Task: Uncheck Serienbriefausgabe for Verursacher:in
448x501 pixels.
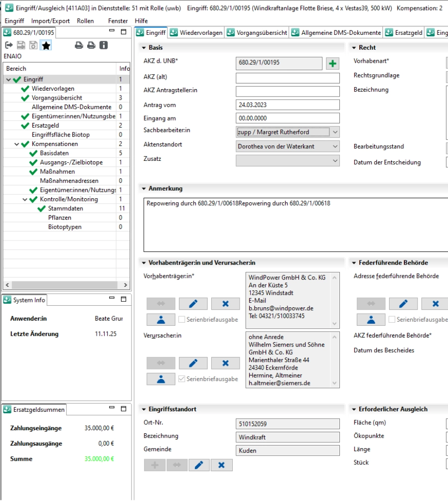Action: (182, 379)
